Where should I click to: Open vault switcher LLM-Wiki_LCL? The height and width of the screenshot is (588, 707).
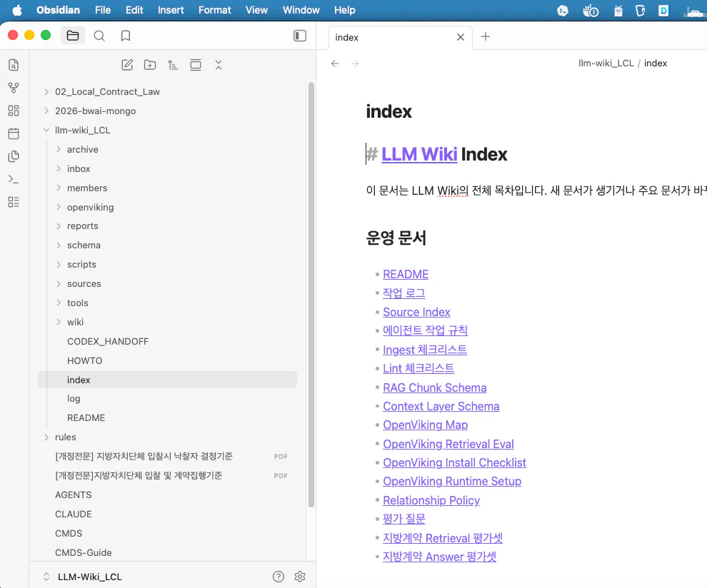[90, 577]
